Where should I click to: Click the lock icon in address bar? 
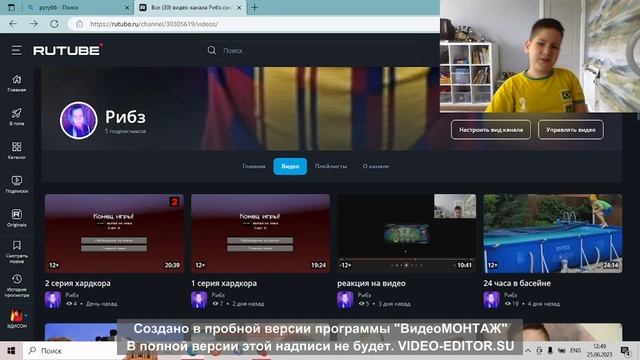tap(80, 24)
